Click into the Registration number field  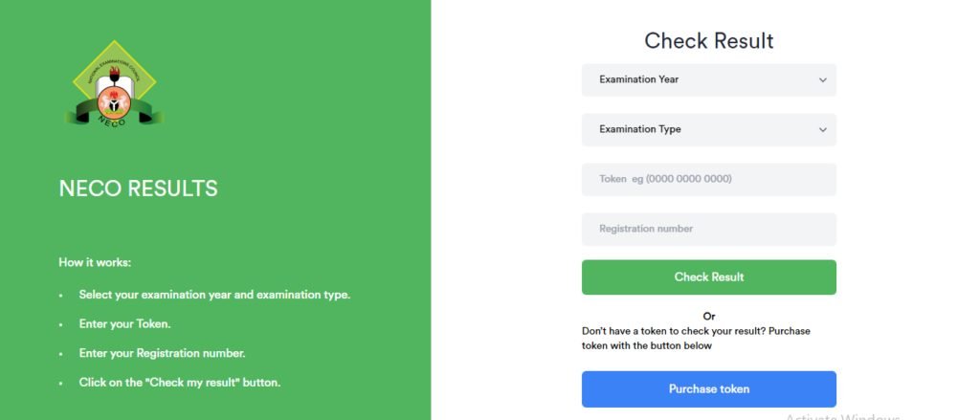[x=708, y=230]
